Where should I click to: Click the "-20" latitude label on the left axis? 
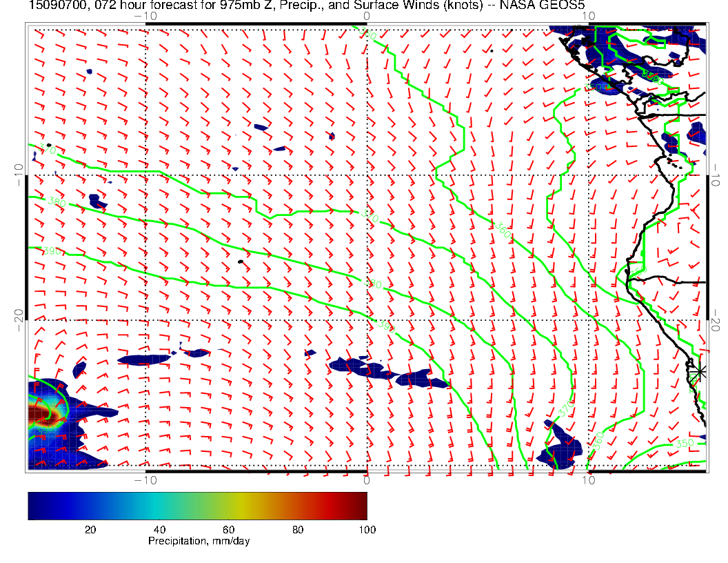point(19,321)
